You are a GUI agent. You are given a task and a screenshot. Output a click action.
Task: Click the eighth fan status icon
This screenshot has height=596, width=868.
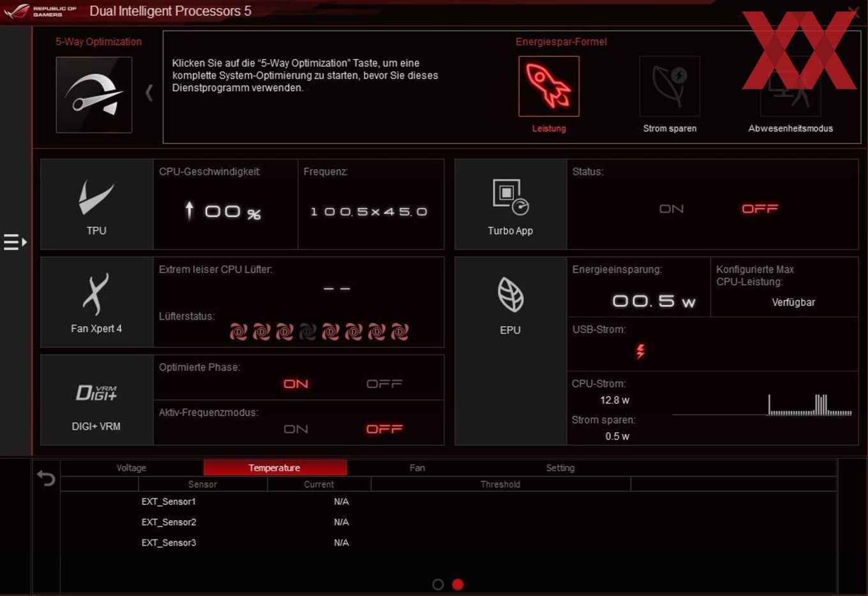tap(400, 332)
